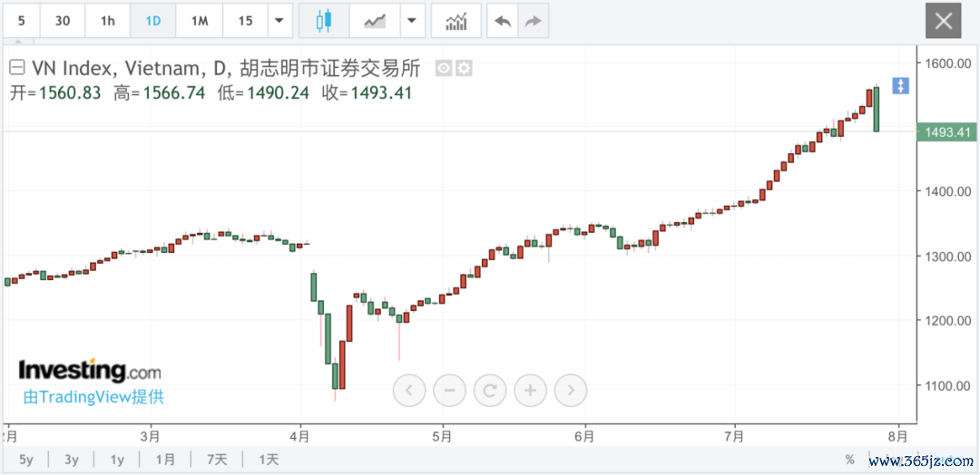Image resolution: width=980 pixels, height=475 pixels.
Task: Click the reset chart circular arrow
Action: tap(489, 391)
